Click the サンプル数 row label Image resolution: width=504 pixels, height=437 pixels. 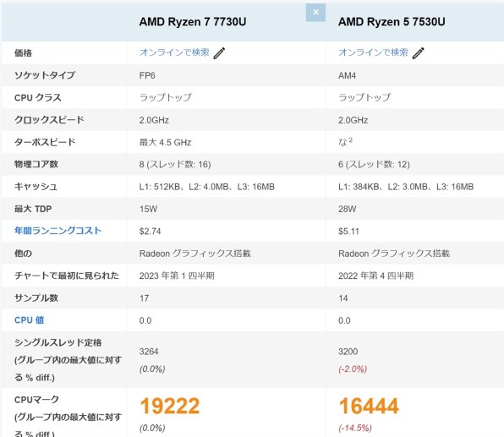36,298
